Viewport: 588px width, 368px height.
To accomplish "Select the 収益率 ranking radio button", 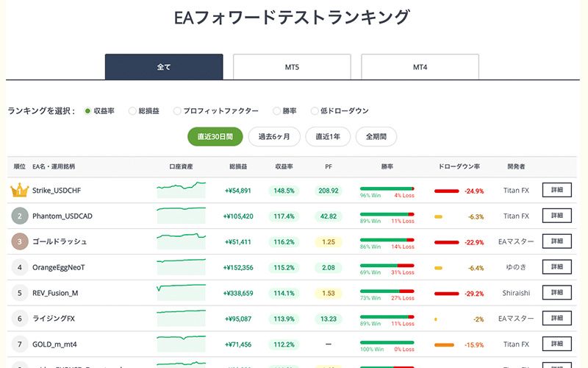I will (88, 111).
